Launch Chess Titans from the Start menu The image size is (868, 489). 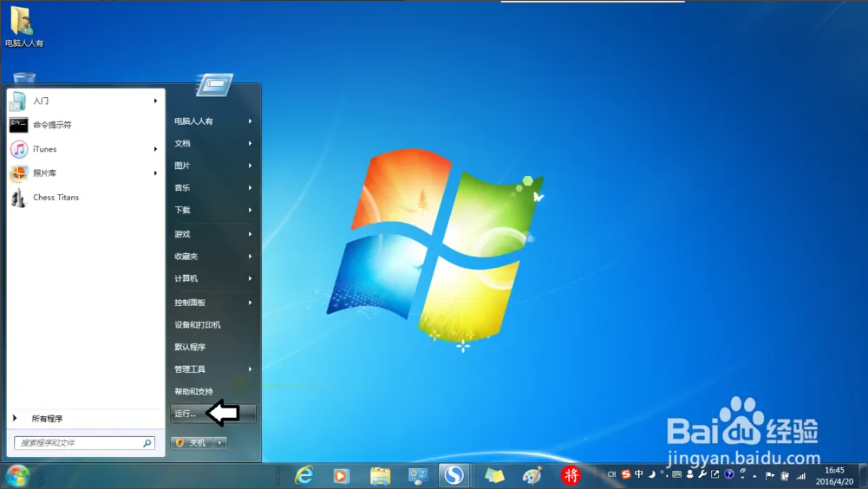55,198
